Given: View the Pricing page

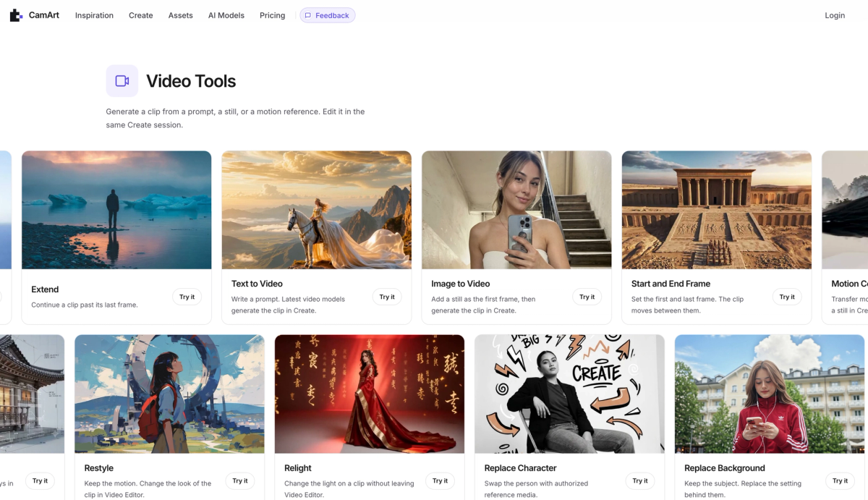Looking at the screenshot, I should [273, 15].
